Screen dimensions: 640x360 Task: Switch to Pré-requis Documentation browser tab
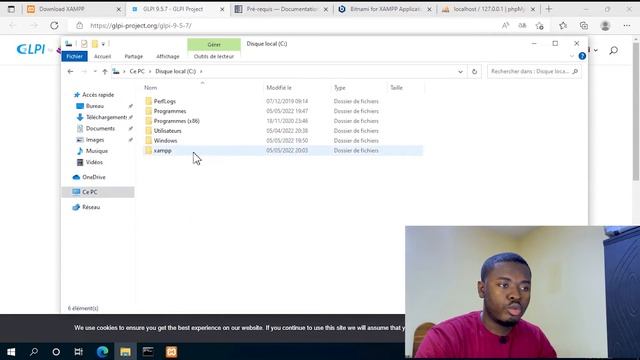(282, 9)
